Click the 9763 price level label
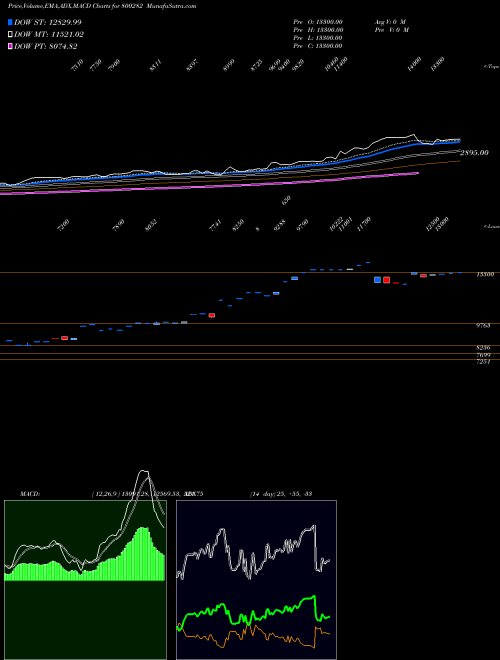The width and height of the screenshot is (500, 660). (483, 326)
